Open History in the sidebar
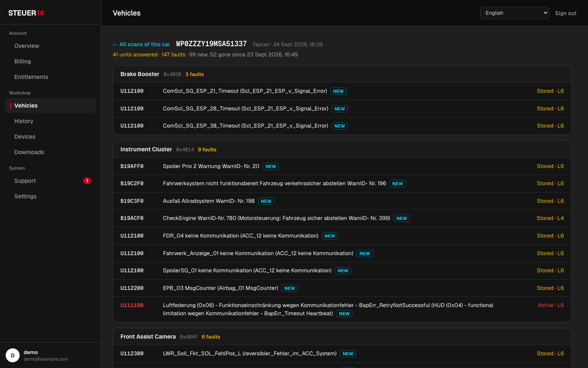Viewport: 588px width, 368px height. pos(51,121)
